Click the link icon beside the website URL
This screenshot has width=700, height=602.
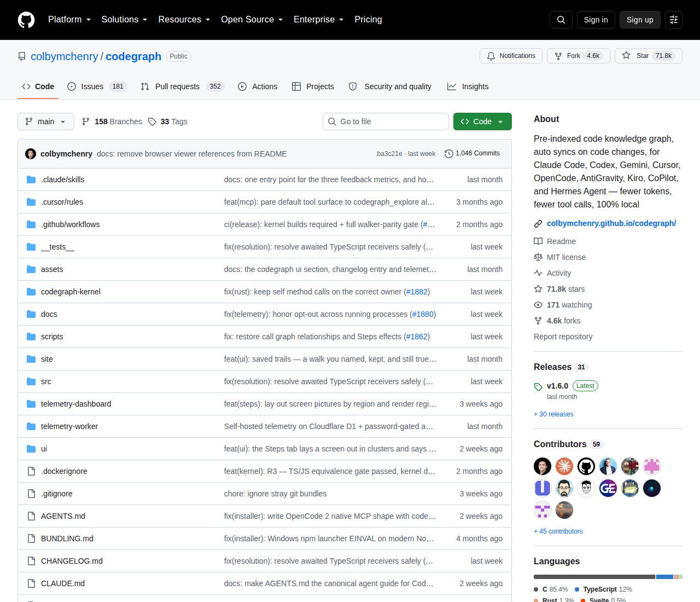click(538, 224)
